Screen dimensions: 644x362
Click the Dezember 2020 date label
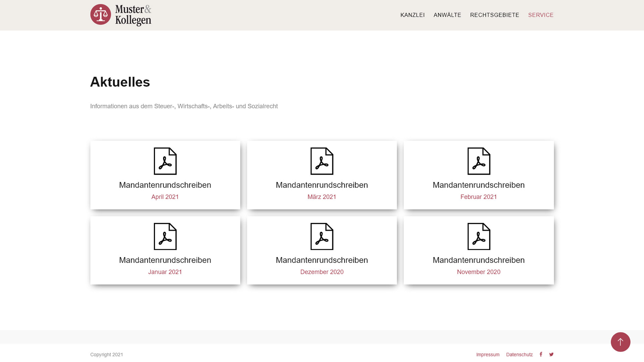tap(322, 272)
